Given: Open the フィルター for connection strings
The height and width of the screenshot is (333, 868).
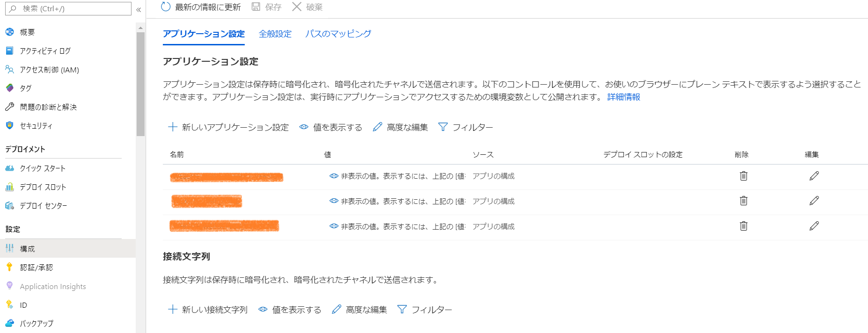Looking at the screenshot, I should click(x=424, y=310).
